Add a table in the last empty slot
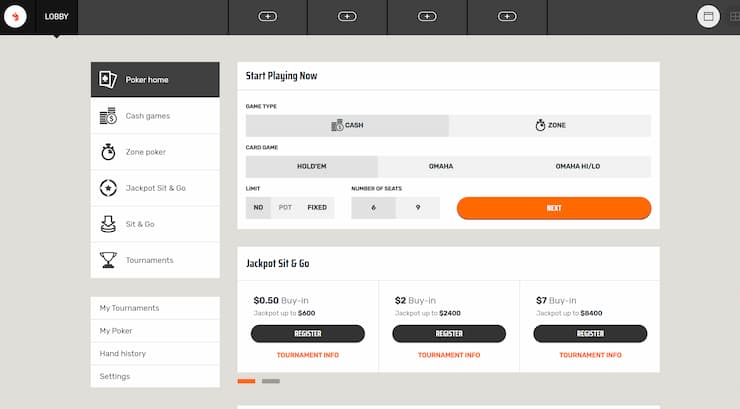 507,17
